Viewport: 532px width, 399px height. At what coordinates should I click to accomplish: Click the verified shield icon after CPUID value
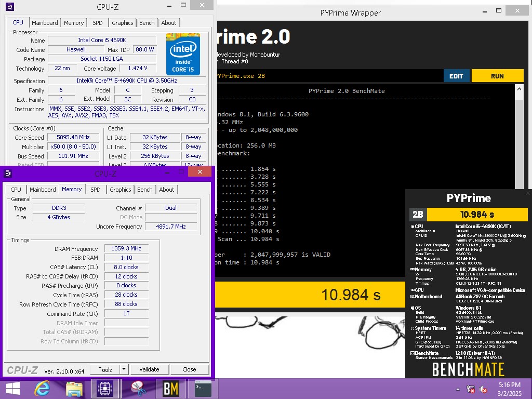524,236
